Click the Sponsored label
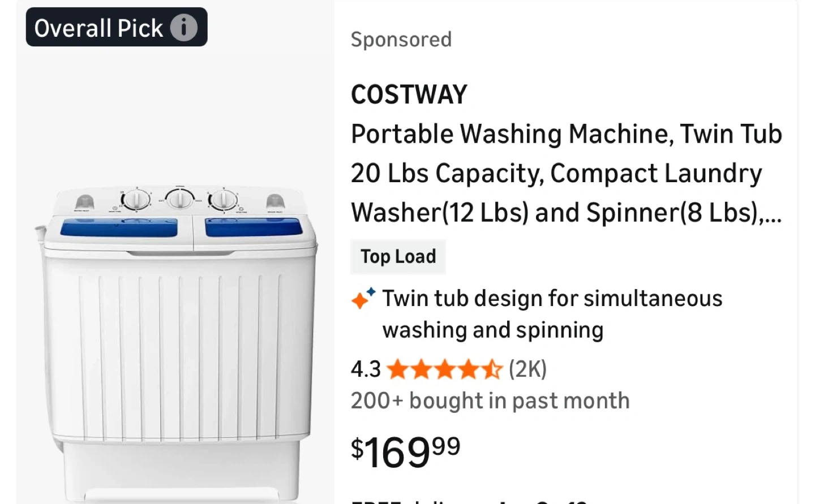The width and height of the screenshot is (815, 504). (401, 40)
